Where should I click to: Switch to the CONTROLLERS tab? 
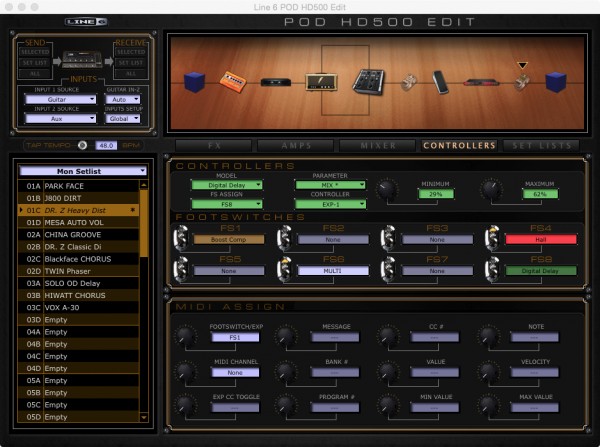click(459, 146)
